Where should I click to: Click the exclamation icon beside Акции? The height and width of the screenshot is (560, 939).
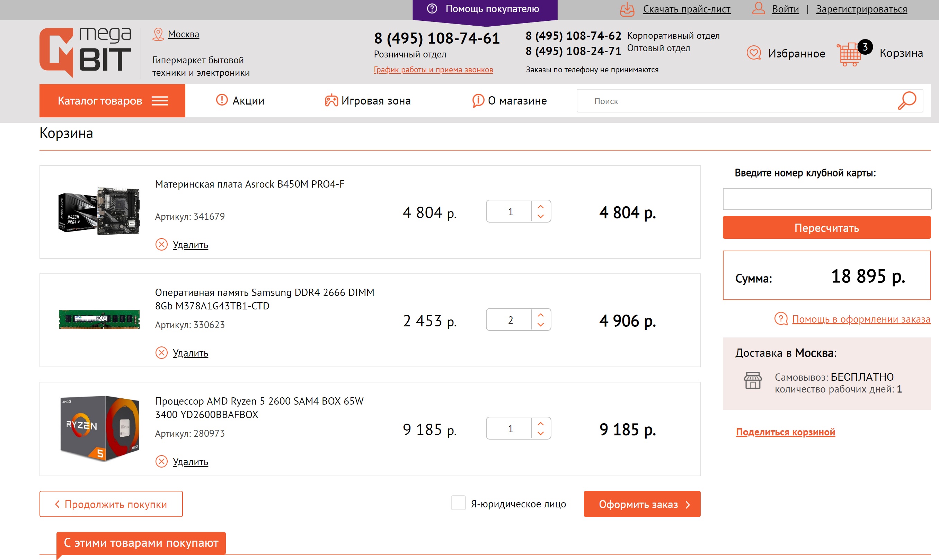[x=222, y=100]
